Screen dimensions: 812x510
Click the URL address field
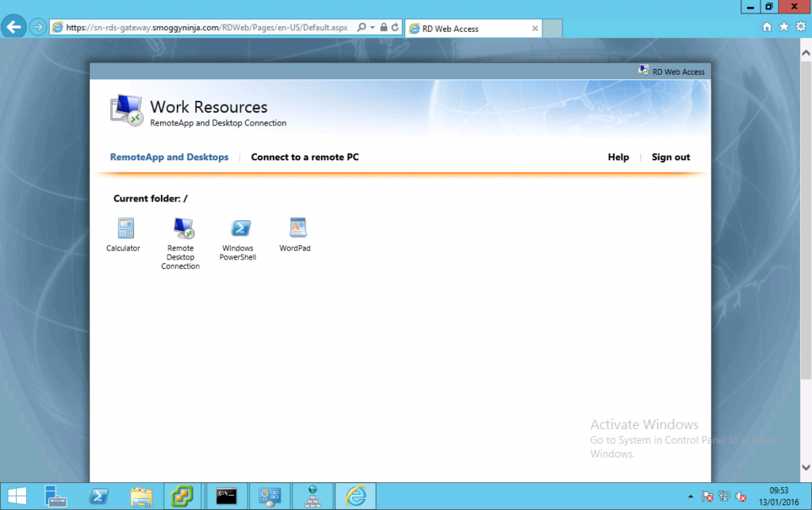tap(207, 28)
